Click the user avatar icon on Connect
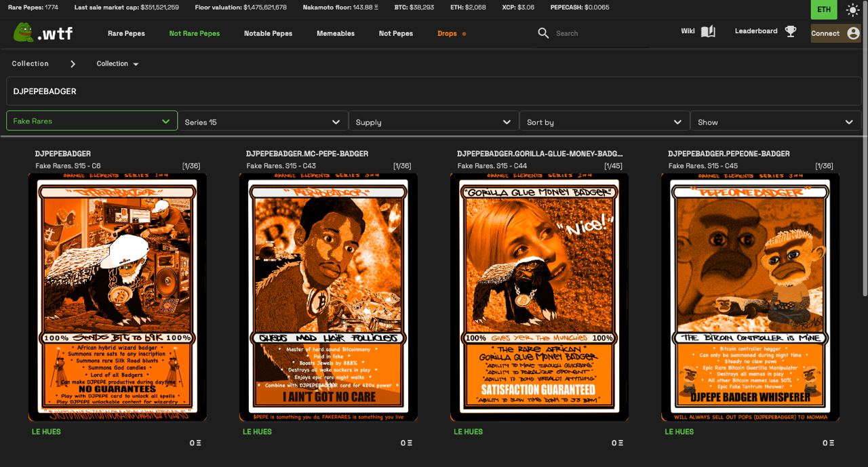868x467 pixels. tap(853, 33)
